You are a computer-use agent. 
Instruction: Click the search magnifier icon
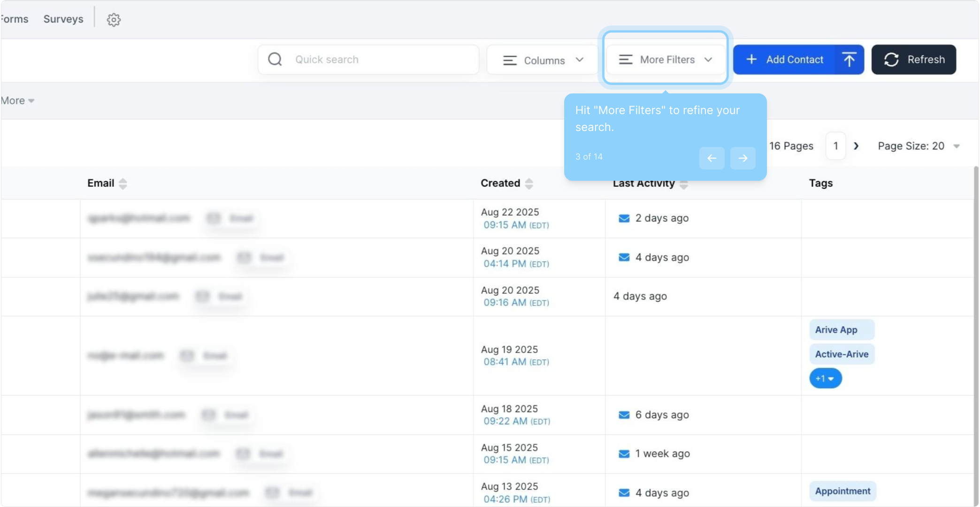tap(275, 60)
